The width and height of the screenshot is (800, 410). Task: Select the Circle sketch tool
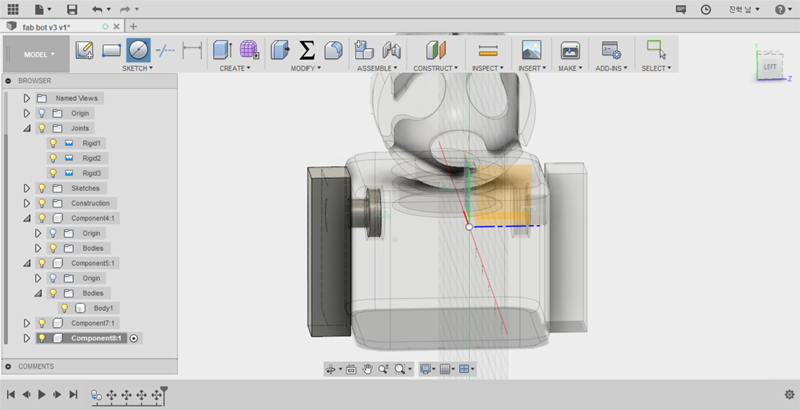(x=139, y=50)
